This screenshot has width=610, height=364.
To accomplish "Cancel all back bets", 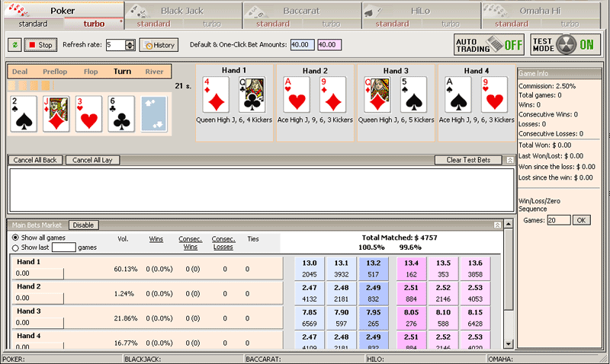I will tap(35, 160).
